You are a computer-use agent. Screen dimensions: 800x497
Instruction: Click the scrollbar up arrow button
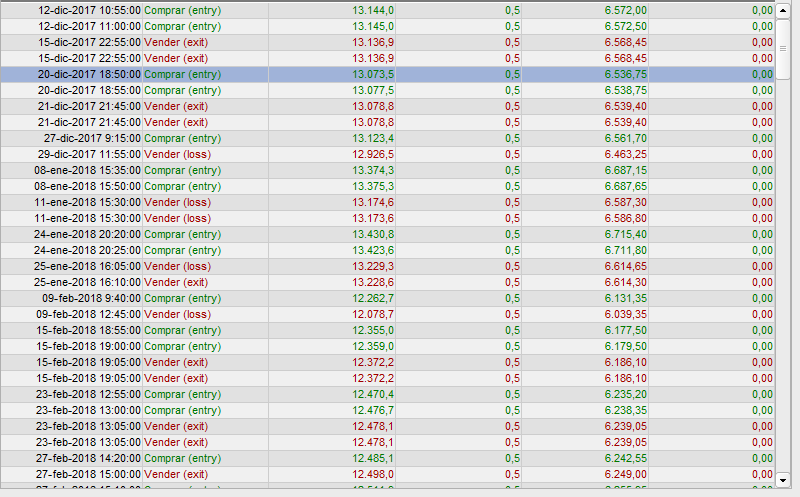(x=783, y=11)
